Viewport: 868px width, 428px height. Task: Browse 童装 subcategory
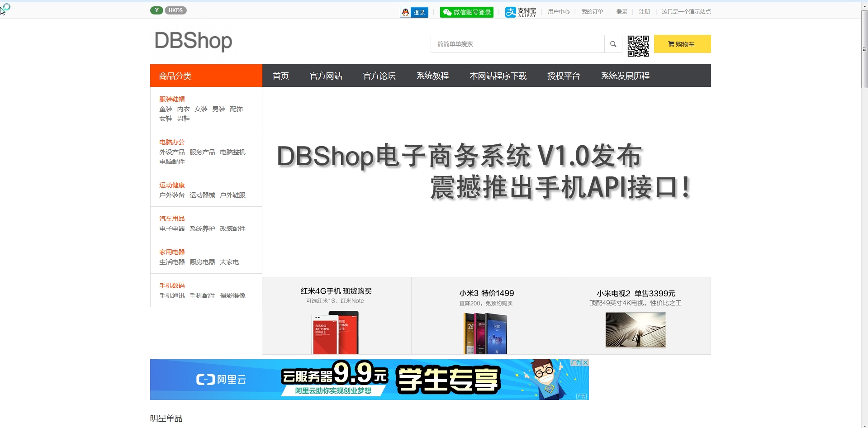coord(166,109)
